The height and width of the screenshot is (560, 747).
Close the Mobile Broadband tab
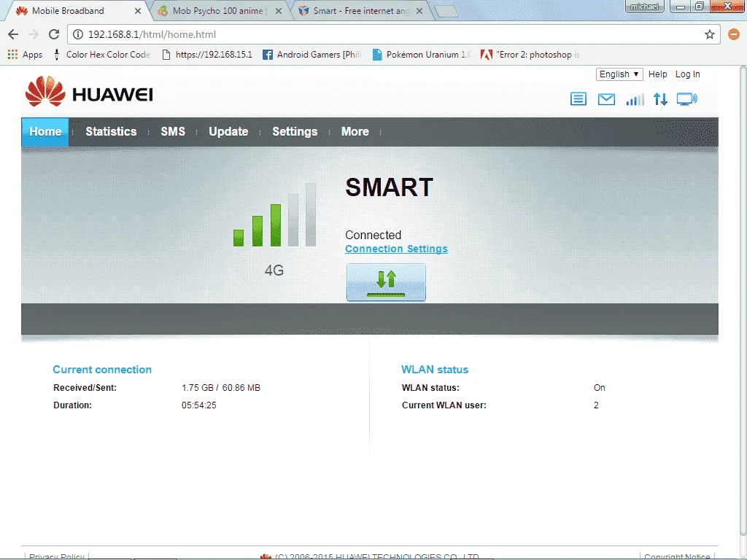(138, 11)
